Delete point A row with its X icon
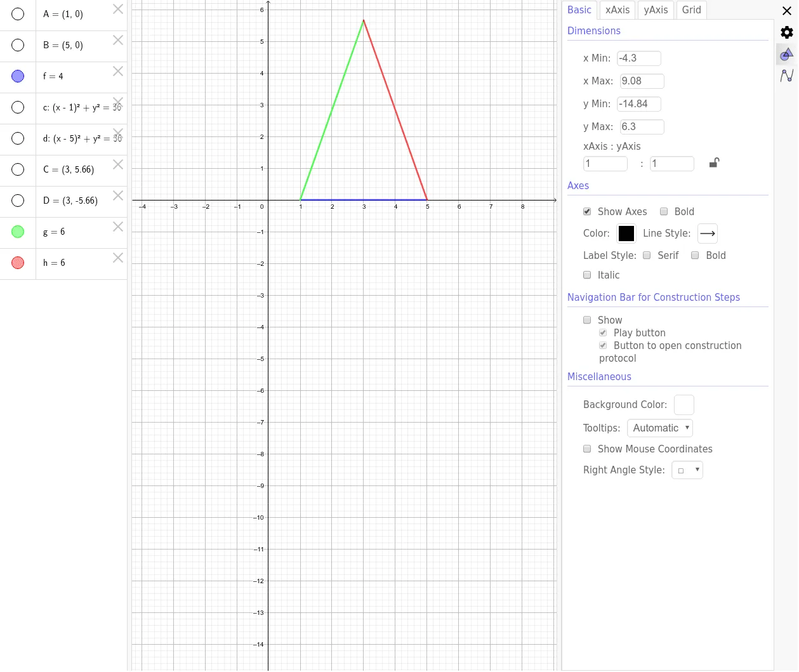799x672 pixels. pyautogui.click(x=118, y=9)
